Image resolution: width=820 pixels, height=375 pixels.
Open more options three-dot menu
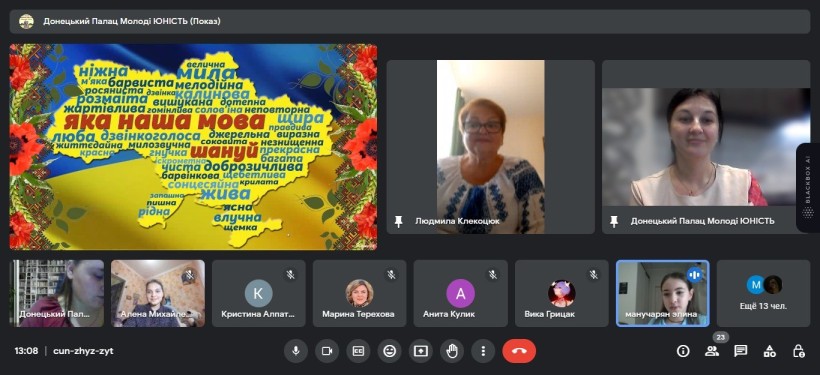483,351
